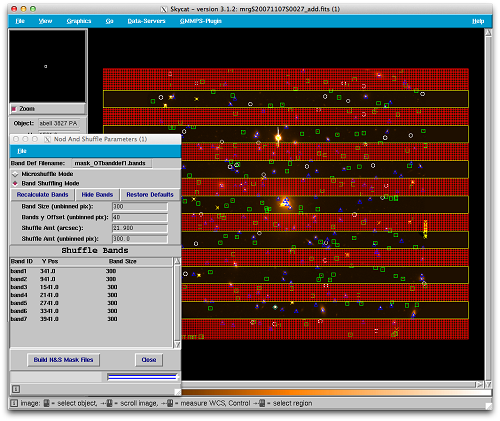
Task: Click Recalculate Bands button
Action: click(x=43, y=195)
